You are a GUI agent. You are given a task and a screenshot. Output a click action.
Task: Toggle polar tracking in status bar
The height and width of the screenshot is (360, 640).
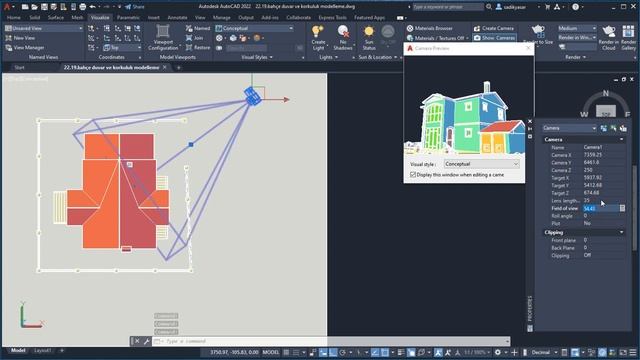pyautogui.click(x=342, y=352)
